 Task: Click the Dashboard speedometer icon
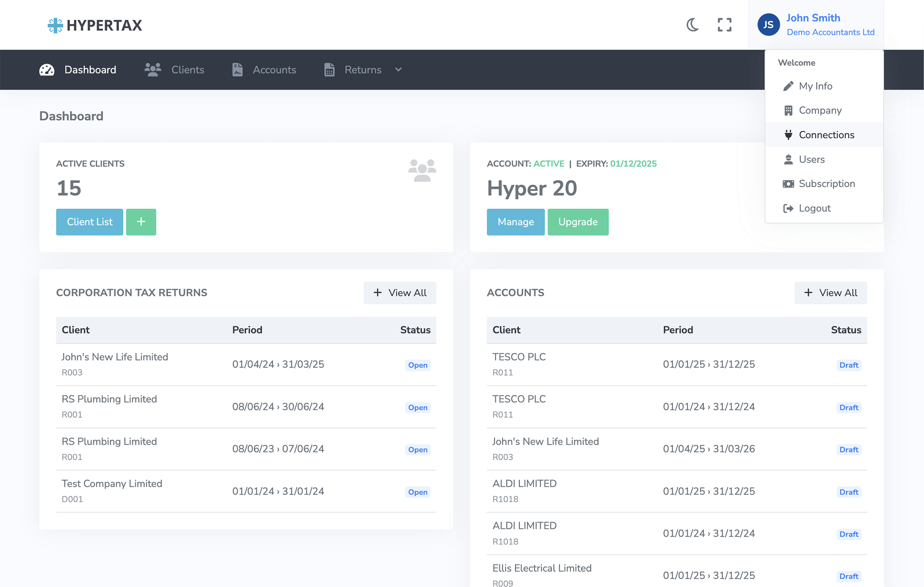tap(47, 70)
